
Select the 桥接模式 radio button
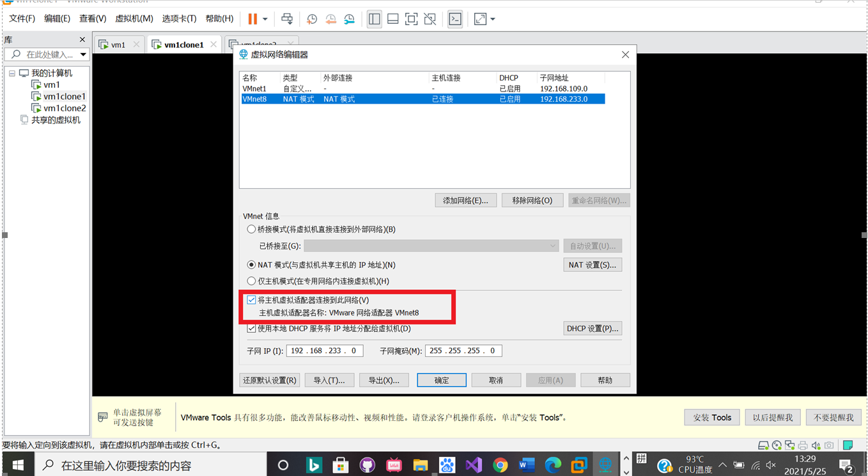point(251,230)
